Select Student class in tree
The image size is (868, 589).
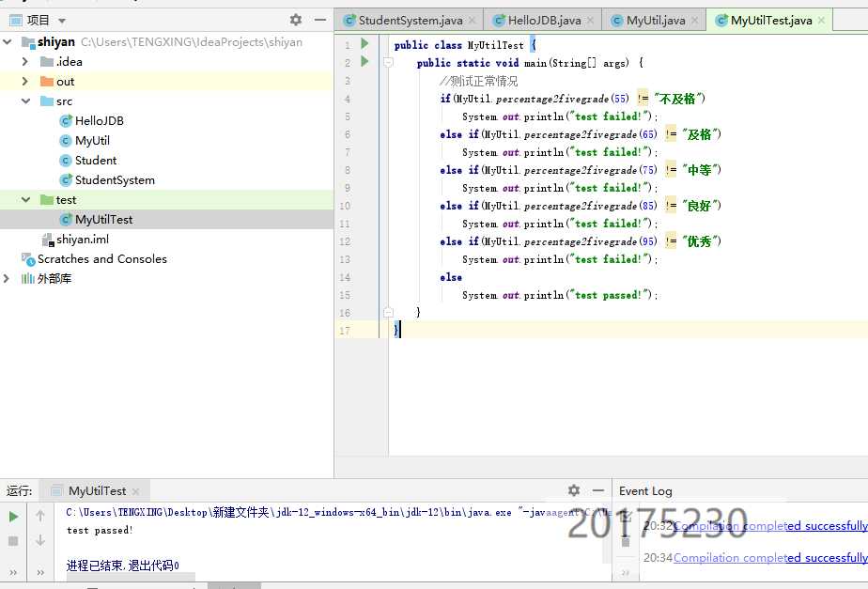[x=88, y=161]
